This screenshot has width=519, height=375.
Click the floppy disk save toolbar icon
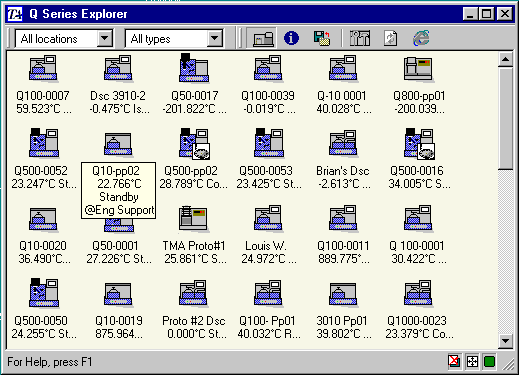point(322,38)
